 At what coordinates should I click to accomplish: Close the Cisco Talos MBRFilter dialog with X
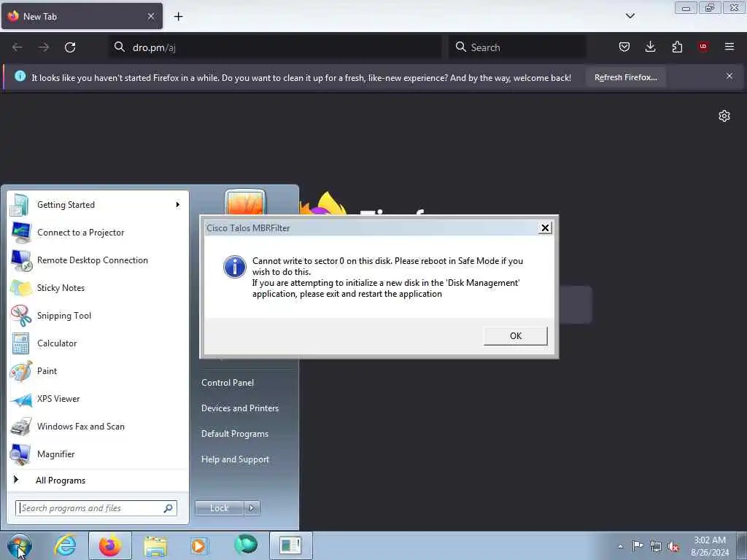click(545, 228)
